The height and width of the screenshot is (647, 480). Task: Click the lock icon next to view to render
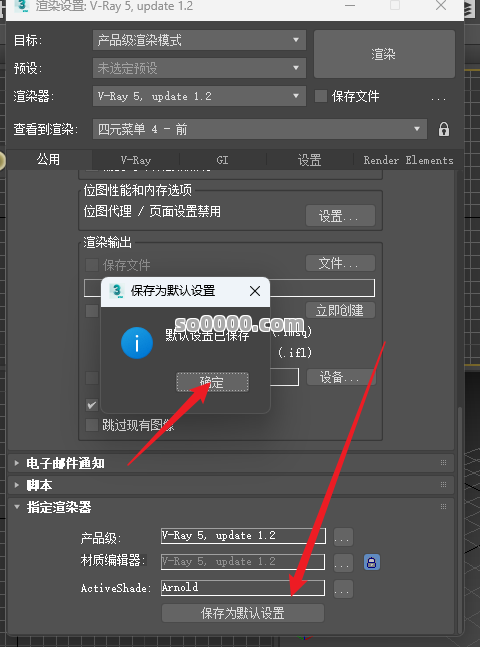click(x=444, y=129)
